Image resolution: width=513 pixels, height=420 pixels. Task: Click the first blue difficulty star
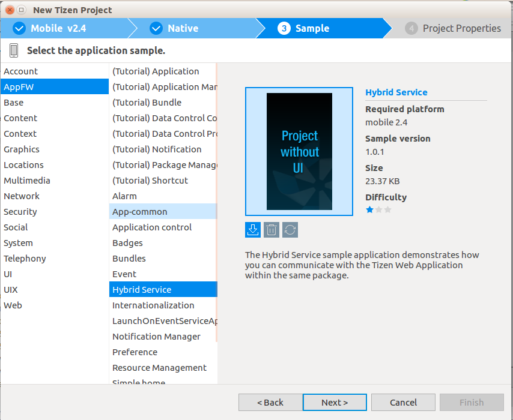pos(370,209)
